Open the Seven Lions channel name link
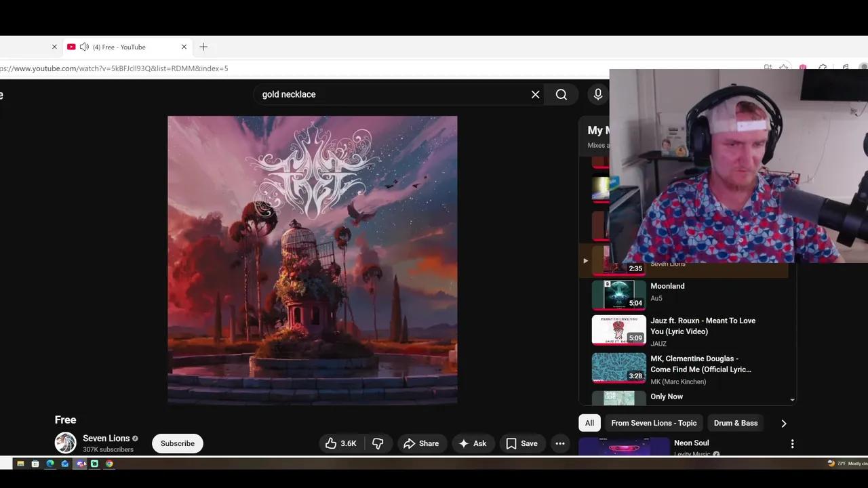 (106, 439)
